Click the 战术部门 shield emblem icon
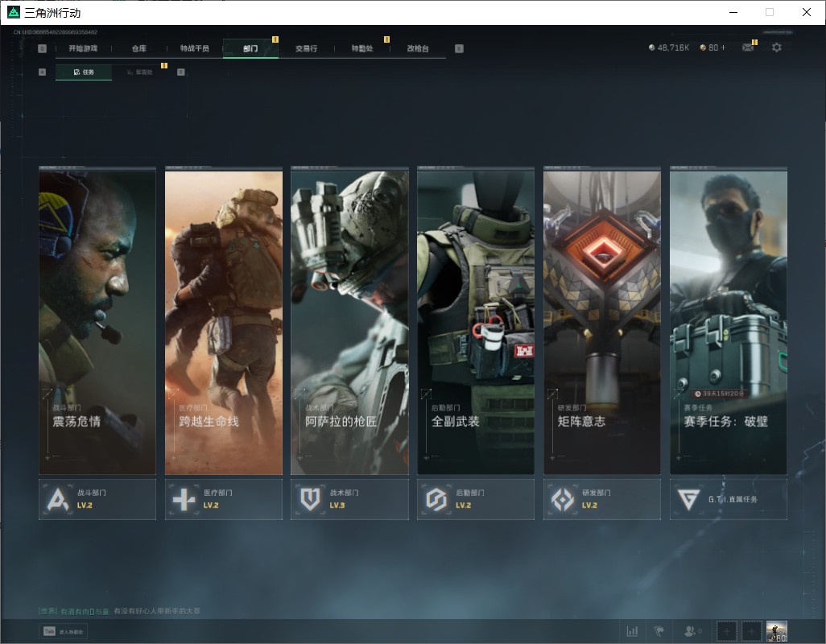This screenshot has width=826, height=644. (310, 499)
